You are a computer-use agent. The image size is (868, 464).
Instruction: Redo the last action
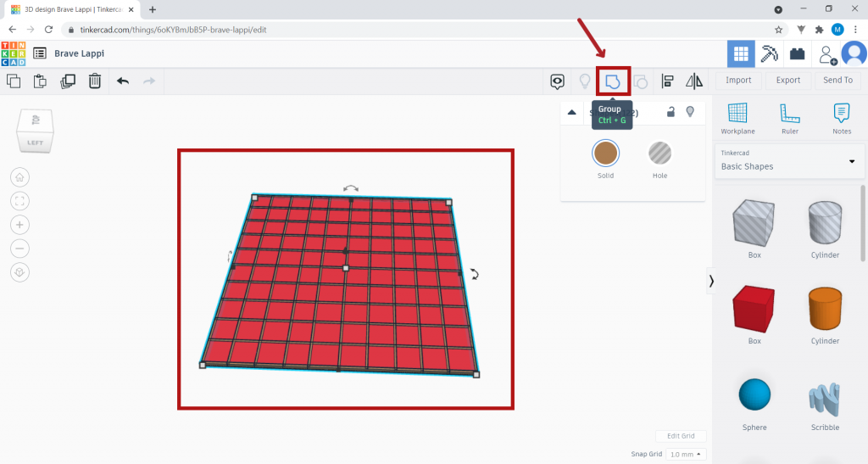(149, 81)
